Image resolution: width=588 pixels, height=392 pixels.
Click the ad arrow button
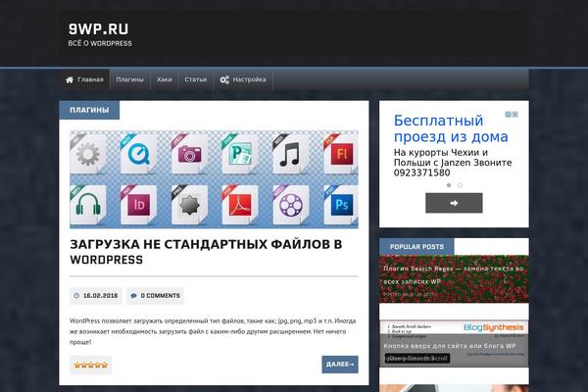[454, 203]
